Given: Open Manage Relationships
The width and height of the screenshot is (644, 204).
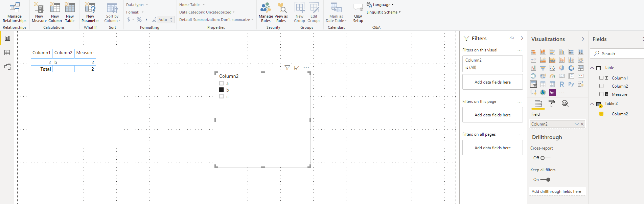Looking at the screenshot, I should pyautogui.click(x=15, y=13).
